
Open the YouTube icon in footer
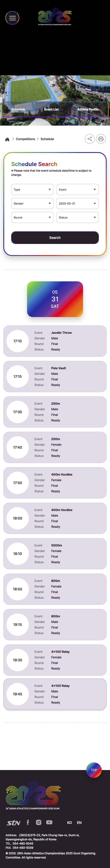[49, 822]
